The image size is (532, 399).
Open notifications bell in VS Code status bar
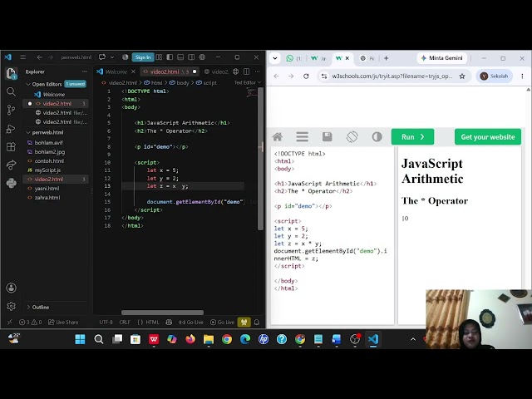257,322
